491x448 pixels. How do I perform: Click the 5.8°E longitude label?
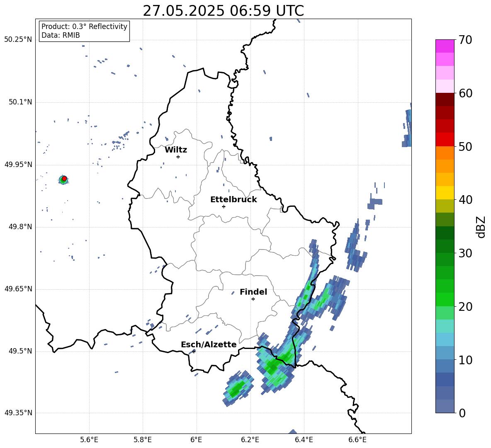click(x=143, y=440)
